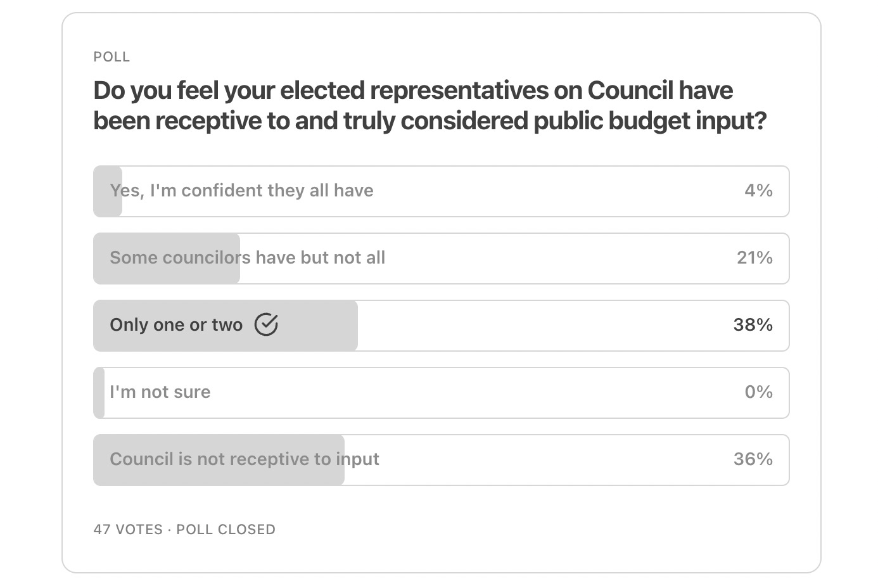Click the 21% result percentage

point(754,258)
